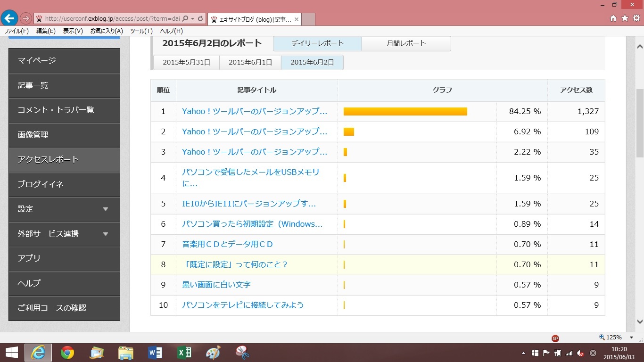Open Microsoft Excel from the taskbar
The image size is (644, 362).
[184, 352]
